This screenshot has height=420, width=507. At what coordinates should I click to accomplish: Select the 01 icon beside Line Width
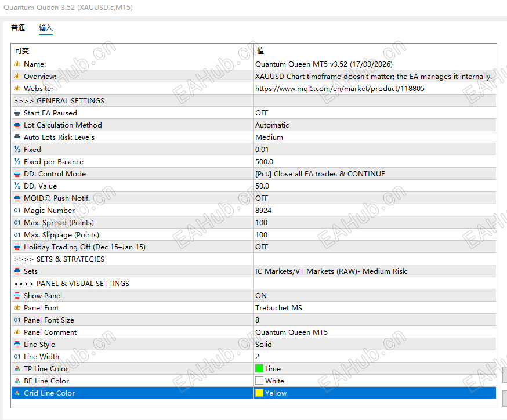[x=17, y=357]
